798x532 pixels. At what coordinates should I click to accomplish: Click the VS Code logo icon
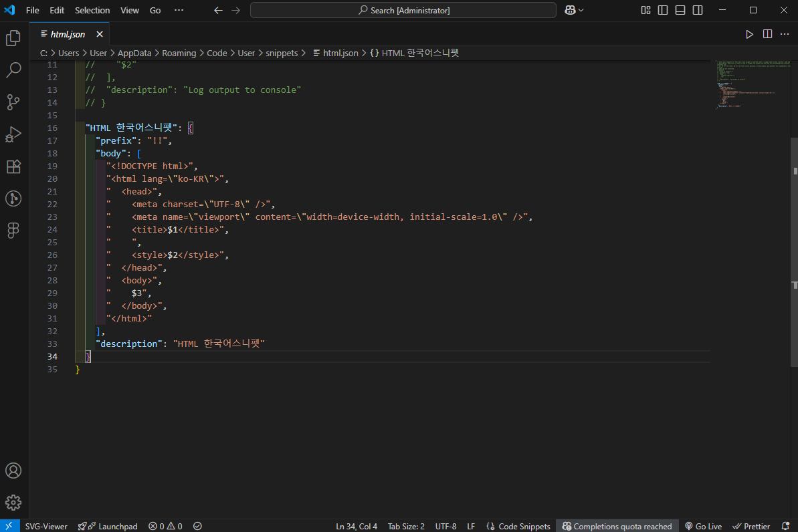(9, 10)
